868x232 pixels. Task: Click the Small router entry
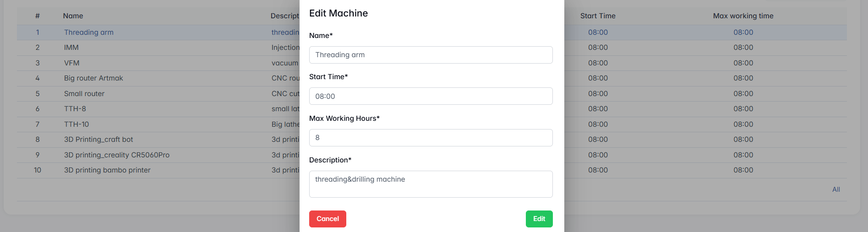tap(84, 94)
